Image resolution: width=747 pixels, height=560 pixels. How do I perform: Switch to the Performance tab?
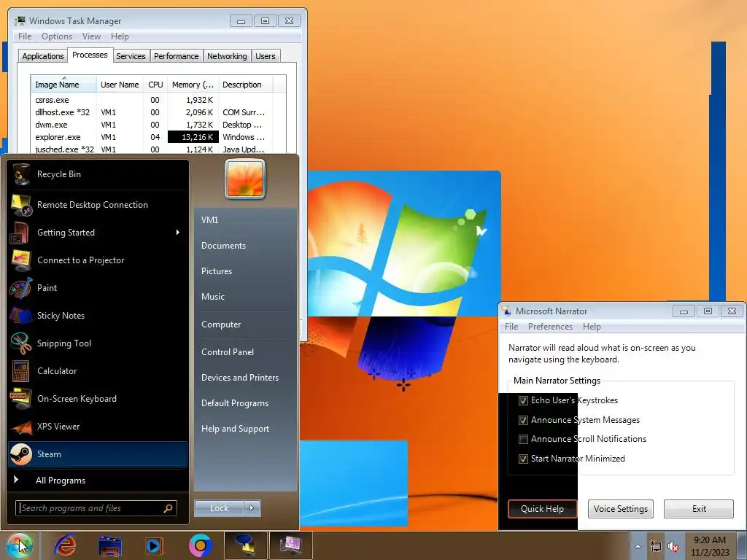coord(177,56)
